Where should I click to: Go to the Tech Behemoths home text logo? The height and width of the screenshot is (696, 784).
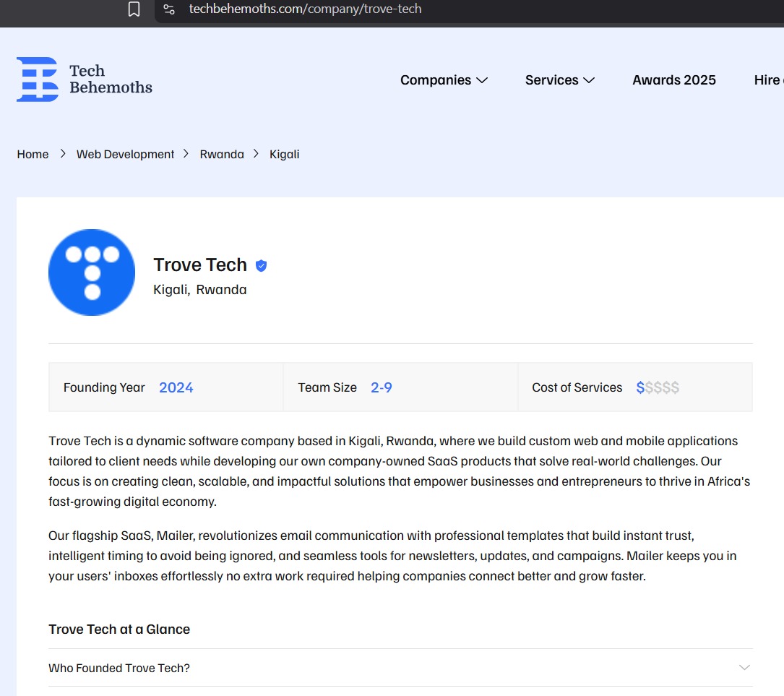111,79
